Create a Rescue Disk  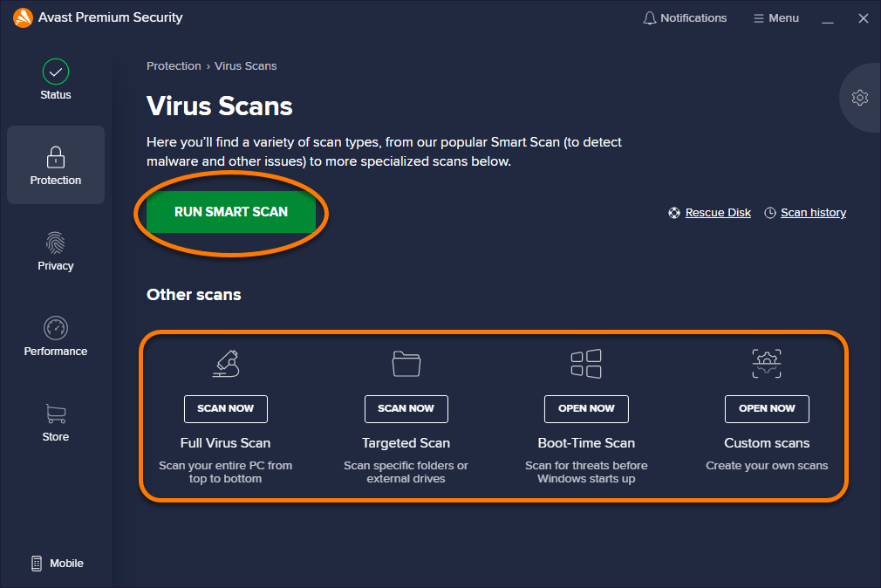point(717,212)
